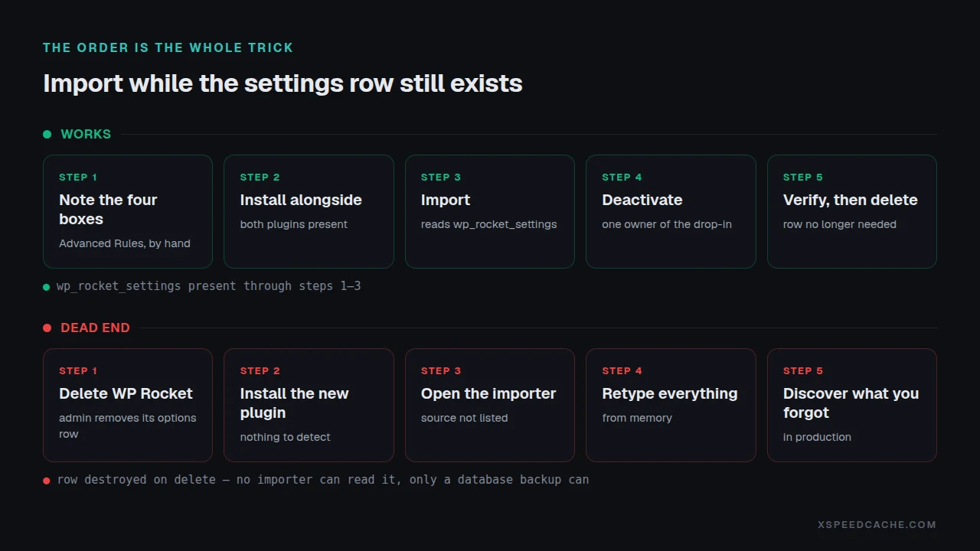Image resolution: width=980 pixels, height=551 pixels.
Task: Select the card title "Retype everything"
Action: coord(670,393)
